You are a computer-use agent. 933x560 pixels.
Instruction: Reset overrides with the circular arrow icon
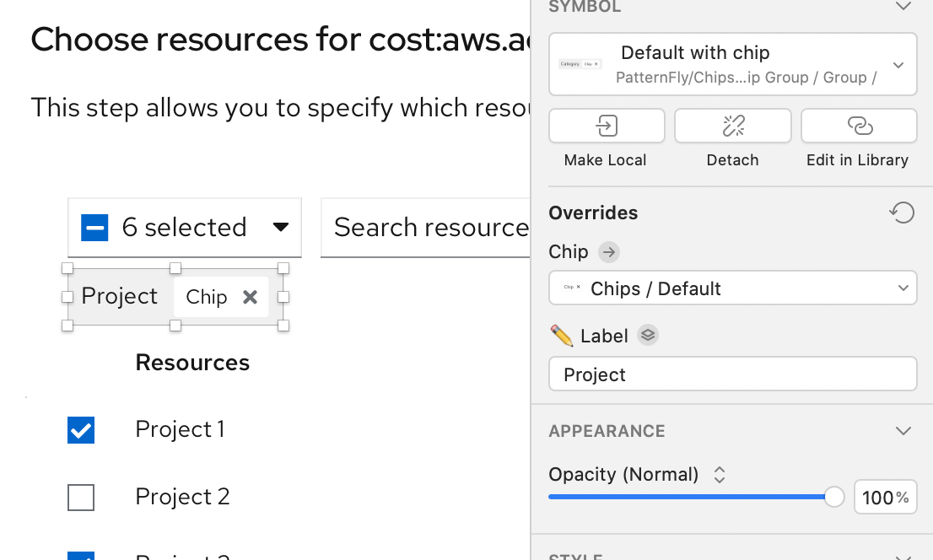click(902, 213)
